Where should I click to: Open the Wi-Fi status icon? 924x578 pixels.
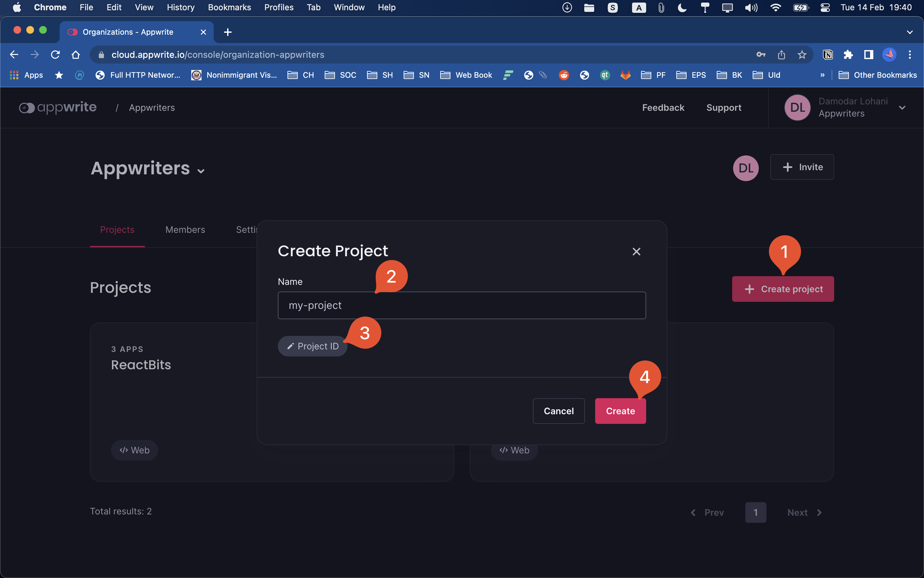(x=775, y=7)
